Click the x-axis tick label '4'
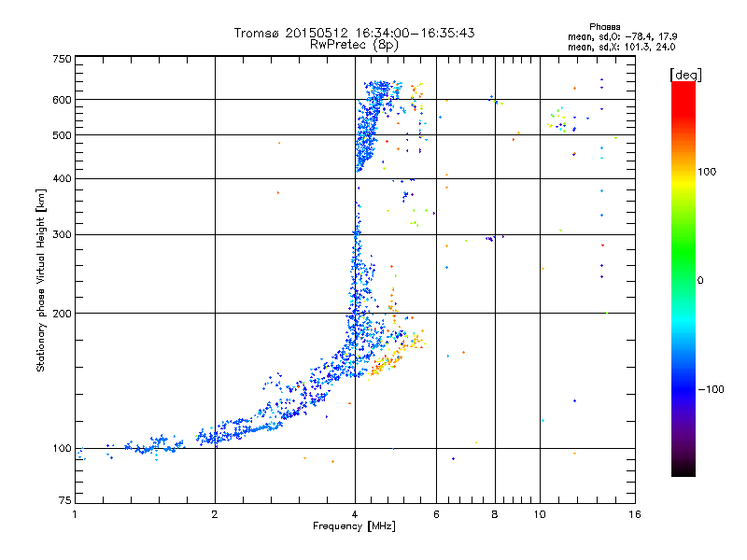This screenshot has width=747, height=560. pyautogui.click(x=355, y=514)
